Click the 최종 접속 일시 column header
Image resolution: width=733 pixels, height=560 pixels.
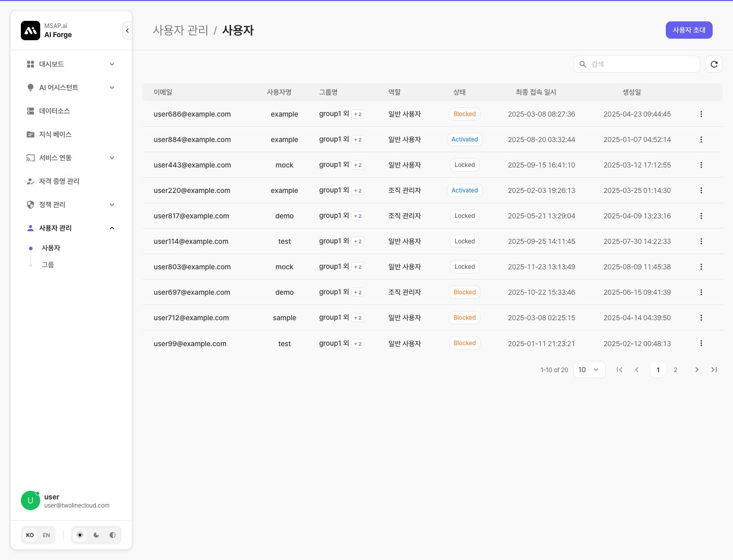(536, 92)
